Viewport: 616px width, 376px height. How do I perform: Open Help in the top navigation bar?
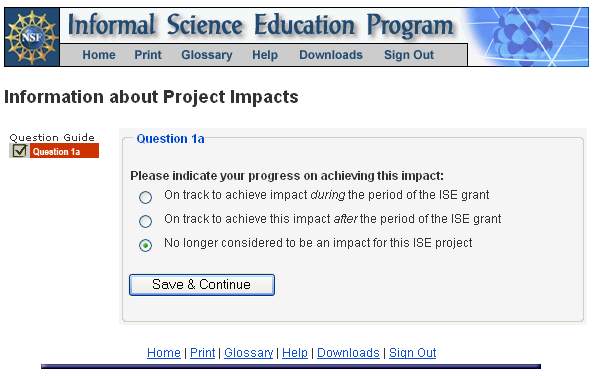click(x=265, y=55)
